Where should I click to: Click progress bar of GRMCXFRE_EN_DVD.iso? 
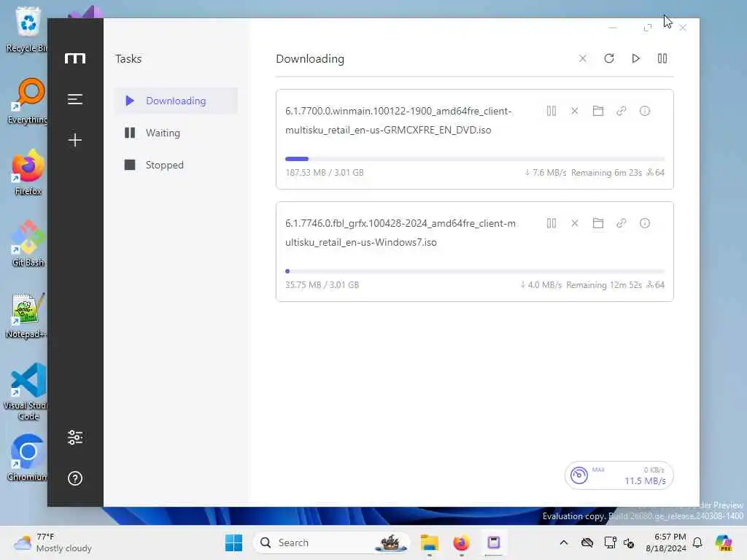click(x=474, y=159)
